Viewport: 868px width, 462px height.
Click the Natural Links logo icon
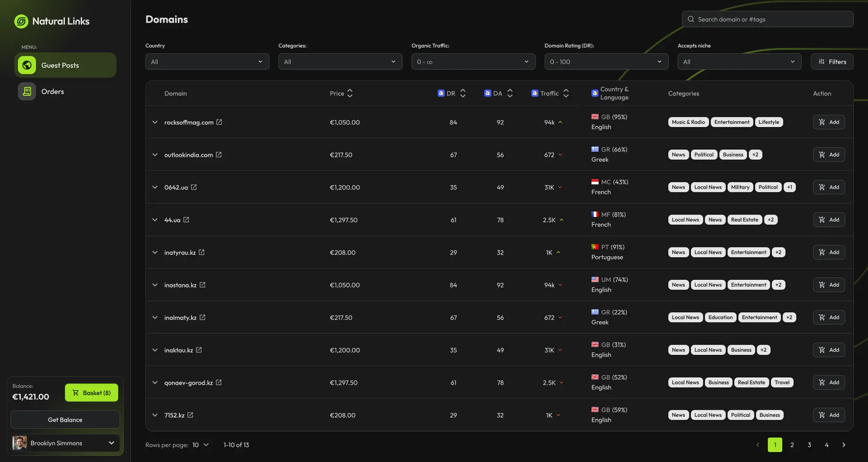coord(21,21)
